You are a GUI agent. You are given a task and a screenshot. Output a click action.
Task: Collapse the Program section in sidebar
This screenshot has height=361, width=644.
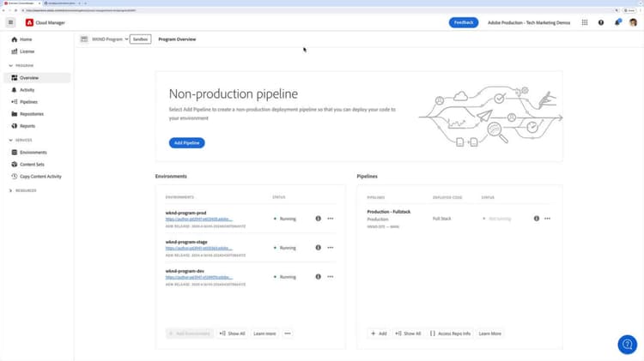tap(11, 65)
